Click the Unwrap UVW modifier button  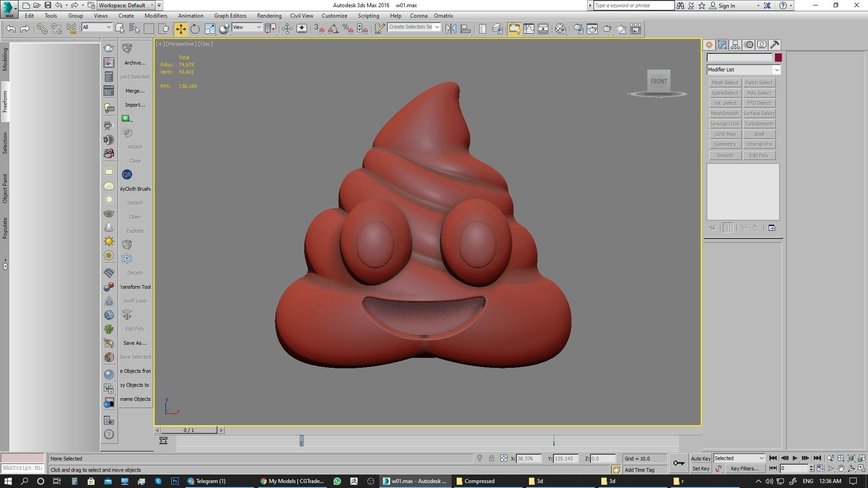pyautogui.click(x=725, y=124)
